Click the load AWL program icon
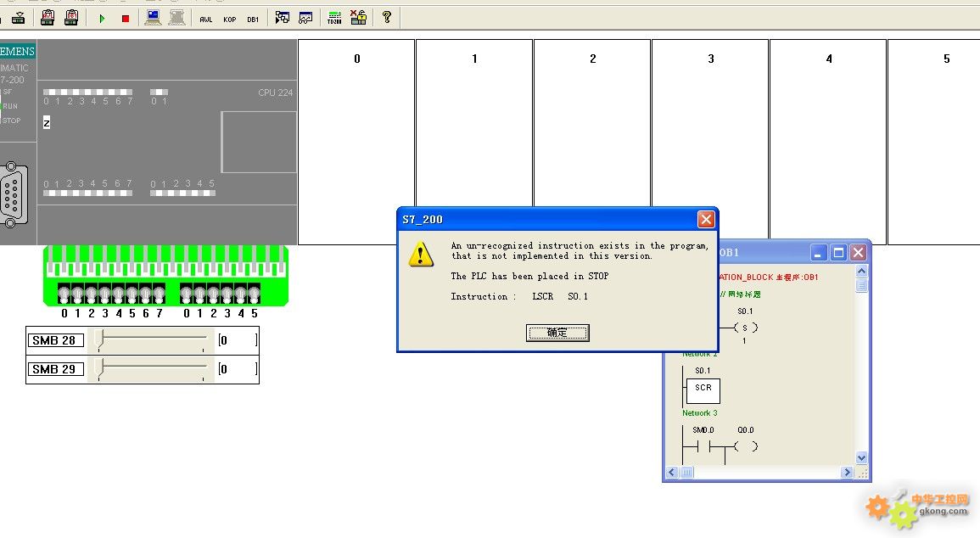The height and width of the screenshot is (538, 980). coord(48,18)
